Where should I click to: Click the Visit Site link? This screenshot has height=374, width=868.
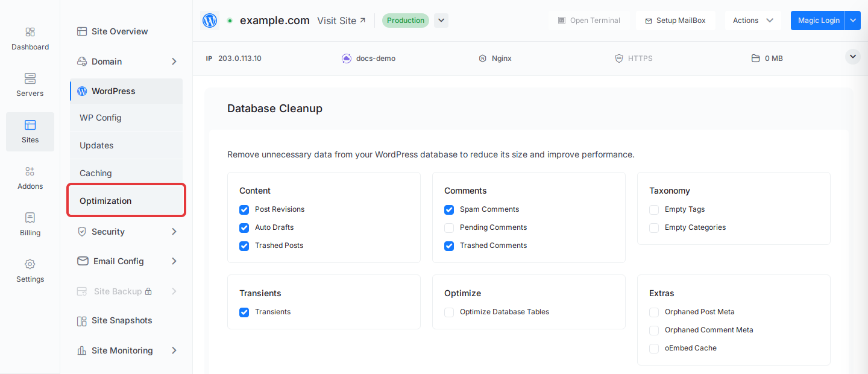click(x=341, y=21)
